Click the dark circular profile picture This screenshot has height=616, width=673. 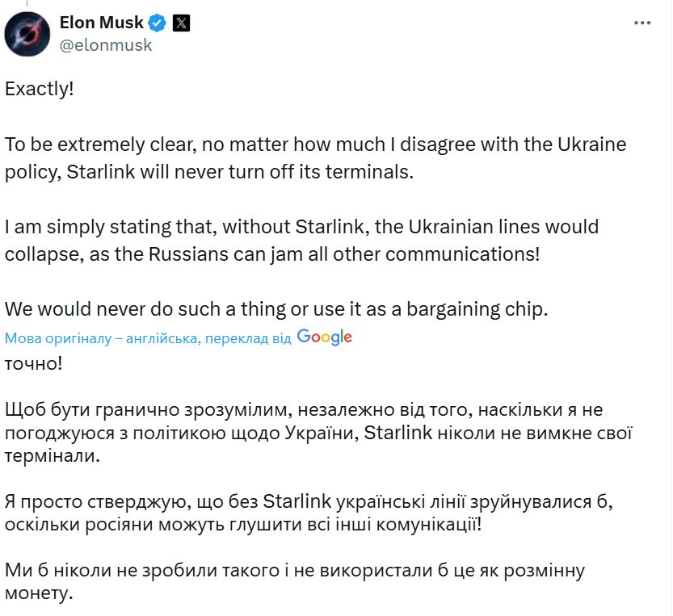coord(27,33)
